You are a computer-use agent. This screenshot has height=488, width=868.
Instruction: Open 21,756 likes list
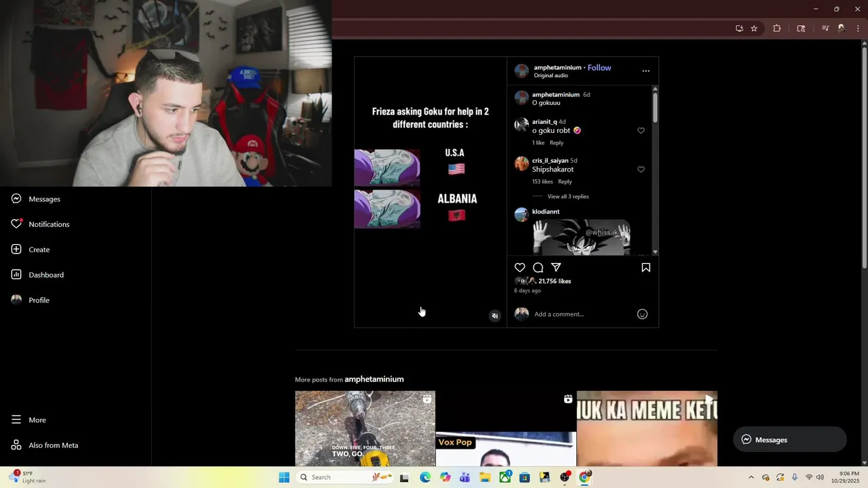click(555, 281)
